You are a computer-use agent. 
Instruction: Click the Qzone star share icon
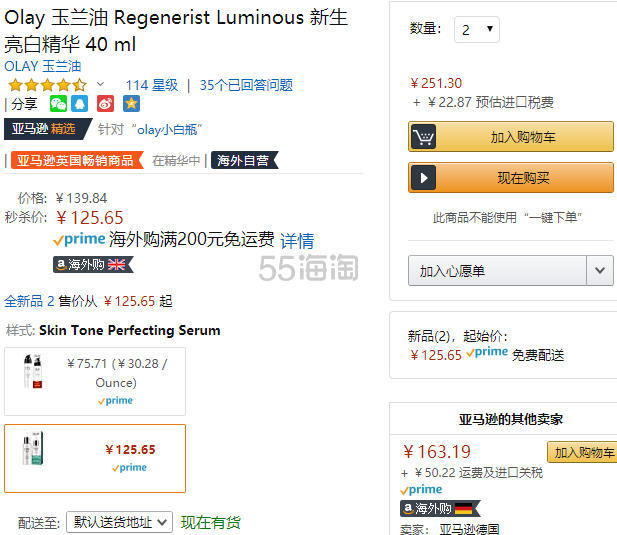pos(131,104)
